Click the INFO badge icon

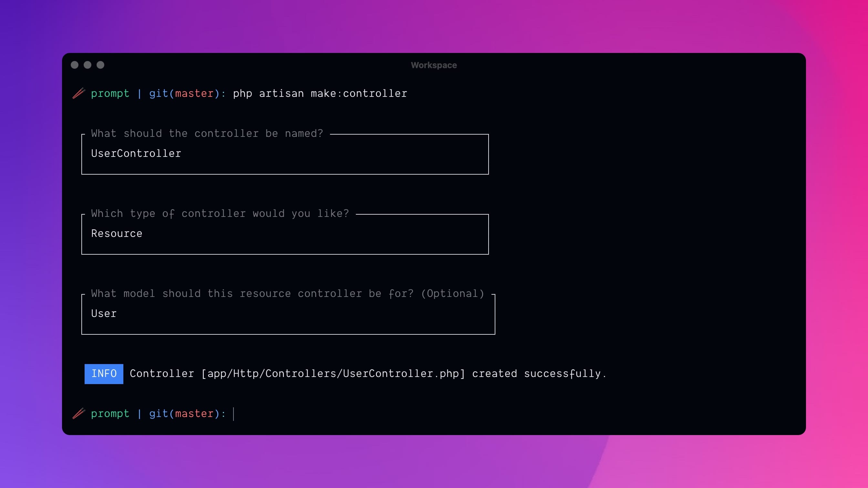point(104,374)
